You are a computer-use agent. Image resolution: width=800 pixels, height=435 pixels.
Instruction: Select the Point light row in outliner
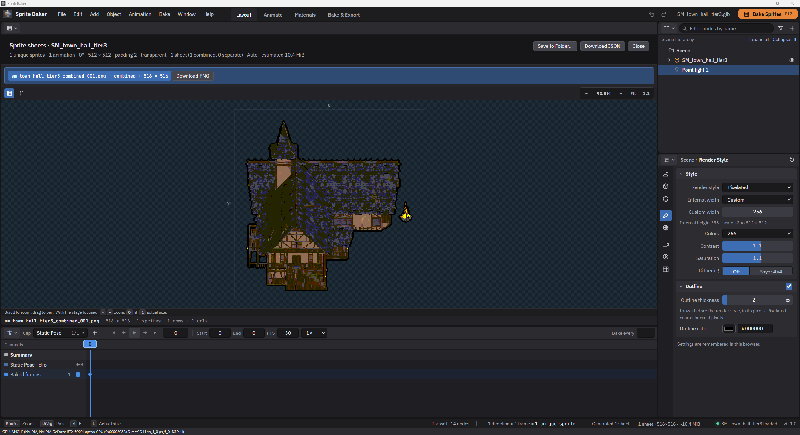(x=729, y=70)
